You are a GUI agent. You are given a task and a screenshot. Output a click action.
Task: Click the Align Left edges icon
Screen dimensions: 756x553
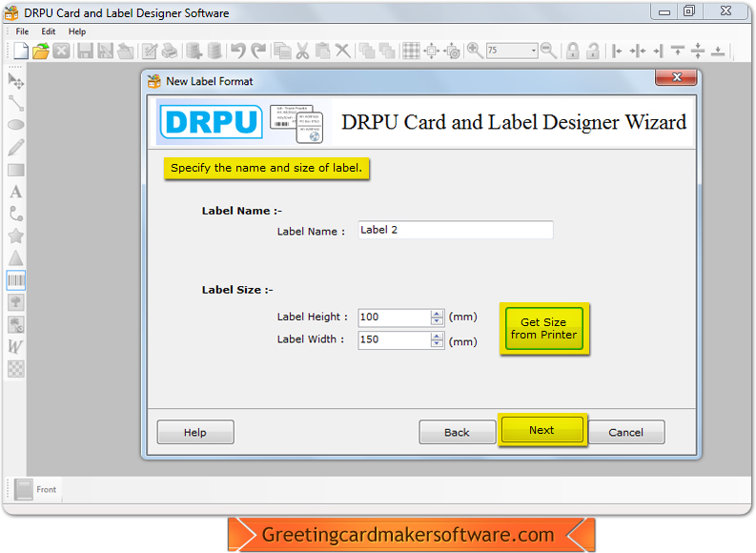pos(617,51)
